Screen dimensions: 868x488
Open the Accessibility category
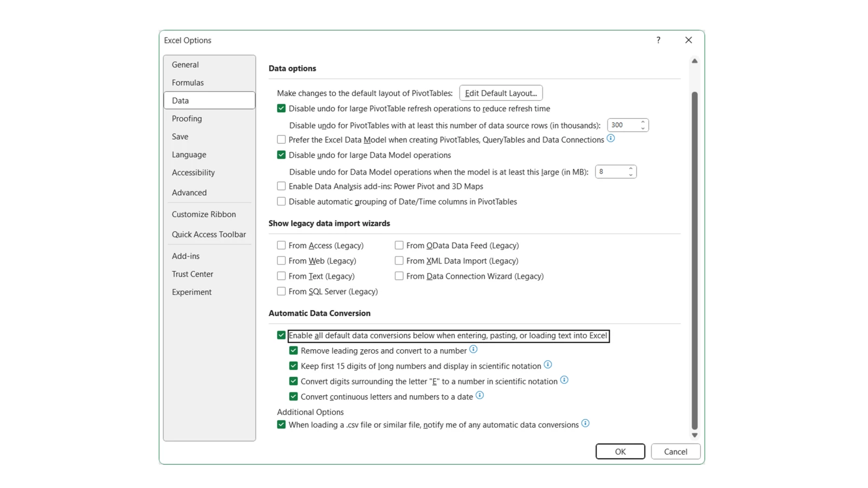pyautogui.click(x=209, y=172)
